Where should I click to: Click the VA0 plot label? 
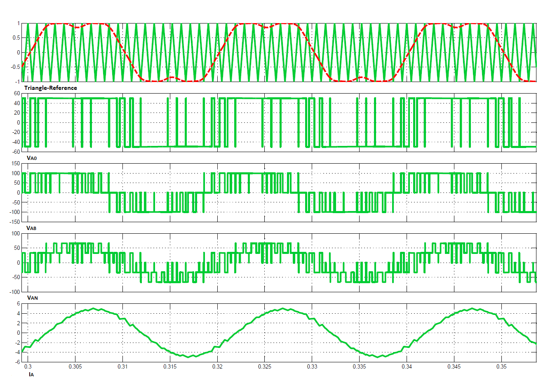(x=32, y=158)
